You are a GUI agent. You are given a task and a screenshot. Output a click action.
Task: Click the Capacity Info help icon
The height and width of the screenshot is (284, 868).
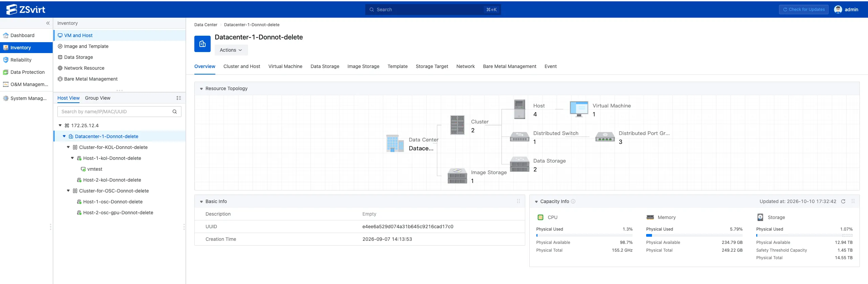(573, 201)
